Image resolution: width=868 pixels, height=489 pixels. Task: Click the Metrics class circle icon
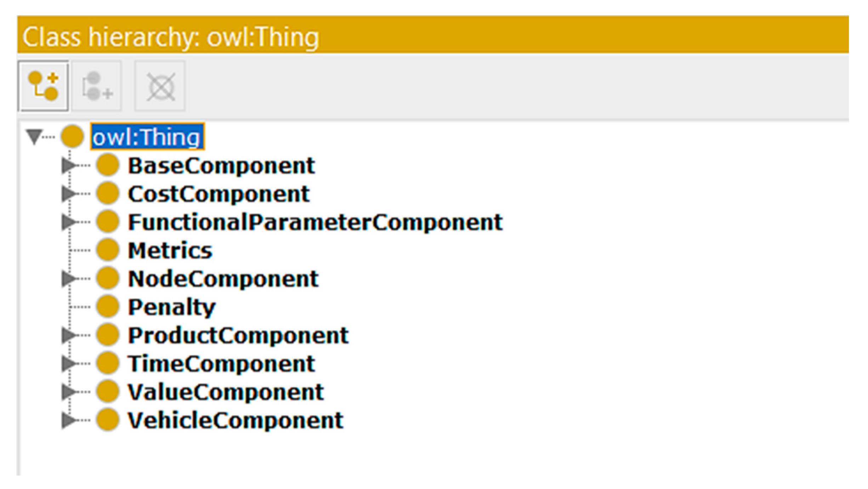(x=107, y=250)
